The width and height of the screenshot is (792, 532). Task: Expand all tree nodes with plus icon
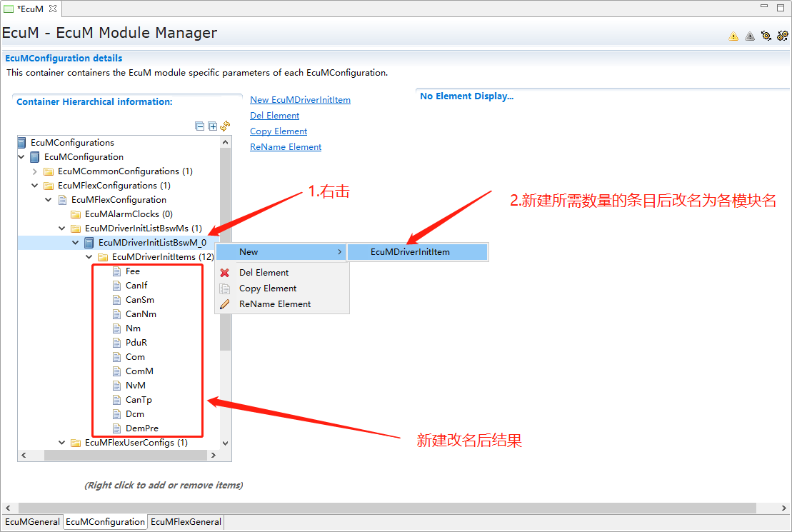point(212,126)
